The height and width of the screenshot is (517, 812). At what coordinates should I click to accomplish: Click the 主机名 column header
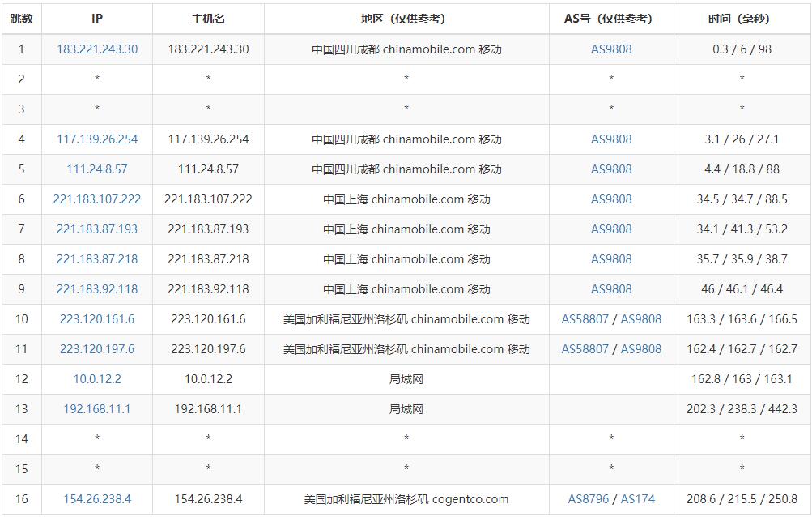pyautogui.click(x=208, y=19)
